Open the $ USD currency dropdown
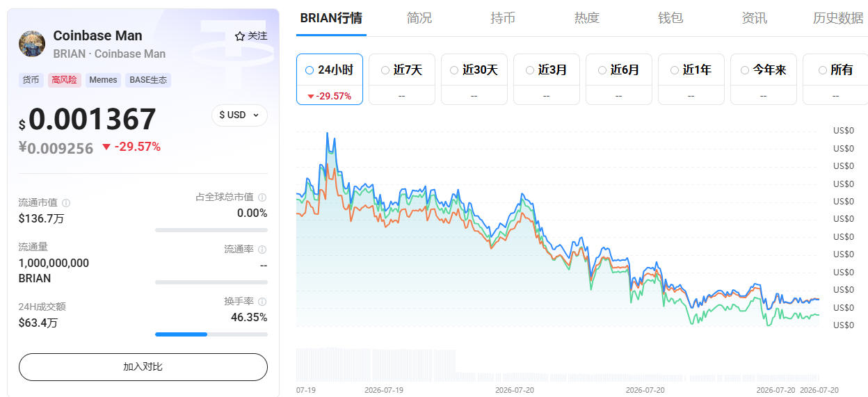 239,115
